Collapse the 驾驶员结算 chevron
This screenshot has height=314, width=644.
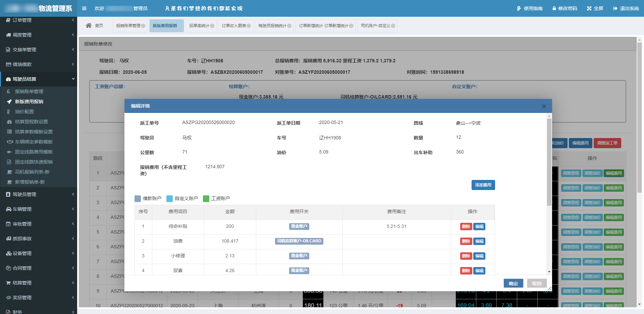tap(73, 79)
